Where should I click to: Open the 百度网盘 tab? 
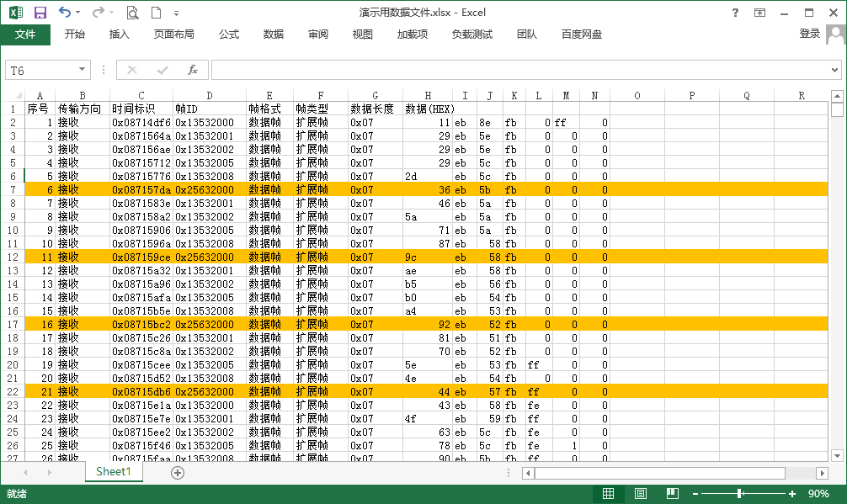pyautogui.click(x=582, y=34)
